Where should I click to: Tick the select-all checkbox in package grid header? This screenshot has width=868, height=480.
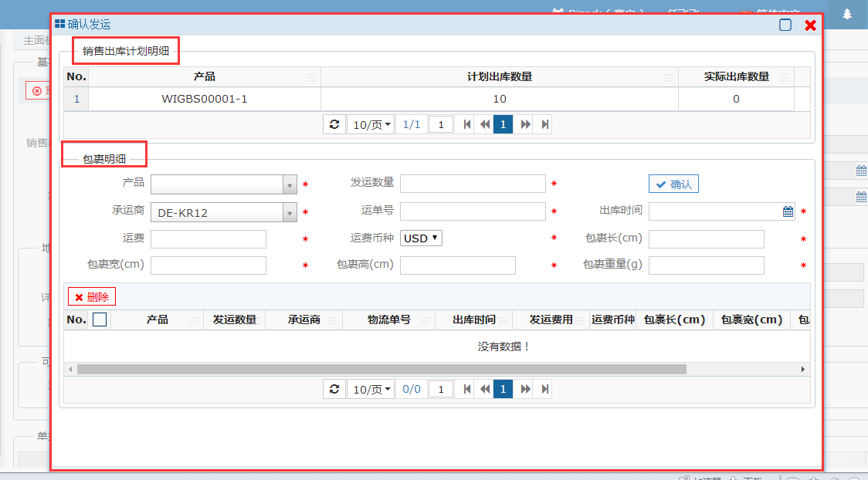pyautogui.click(x=100, y=319)
